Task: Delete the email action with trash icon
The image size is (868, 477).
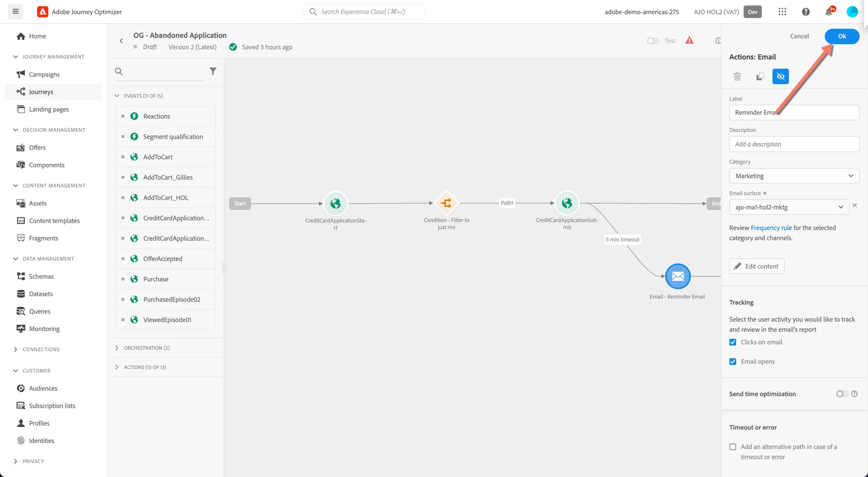Action: point(737,77)
